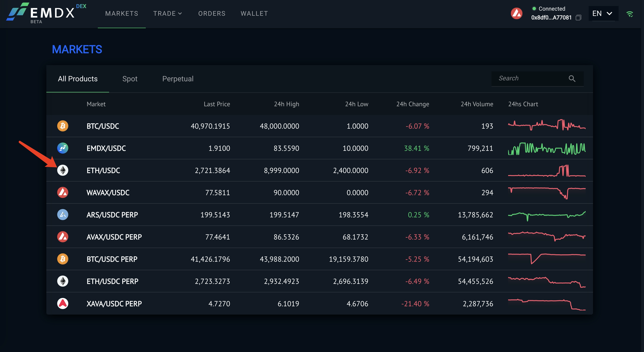Viewport: 644px width, 352px height.
Task: Open the EN language selector
Action: (x=602, y=14)
